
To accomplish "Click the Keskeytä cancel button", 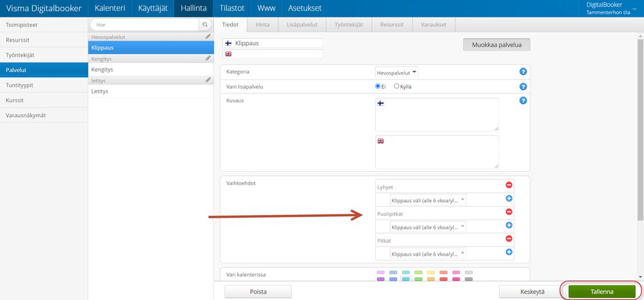I will 532,292.
